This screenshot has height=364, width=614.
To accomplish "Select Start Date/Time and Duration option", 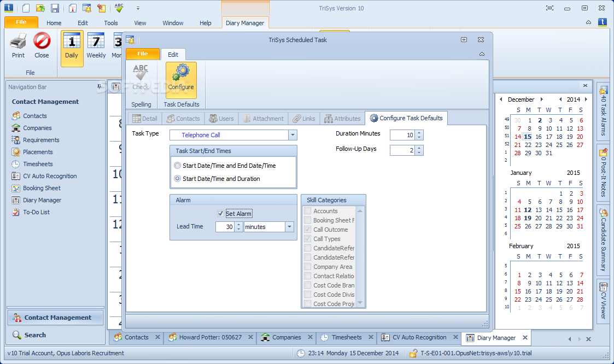I will click(178, 179).
